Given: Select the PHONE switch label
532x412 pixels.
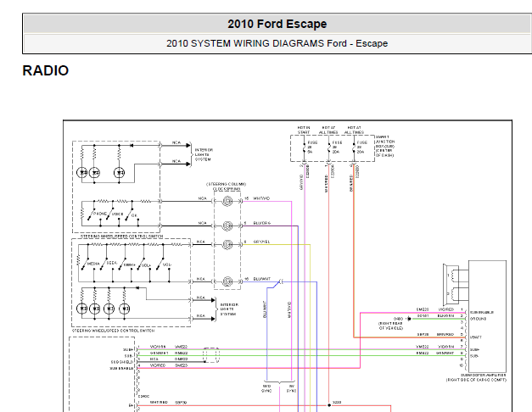Looking at the screenshot, I should (100, 214).
